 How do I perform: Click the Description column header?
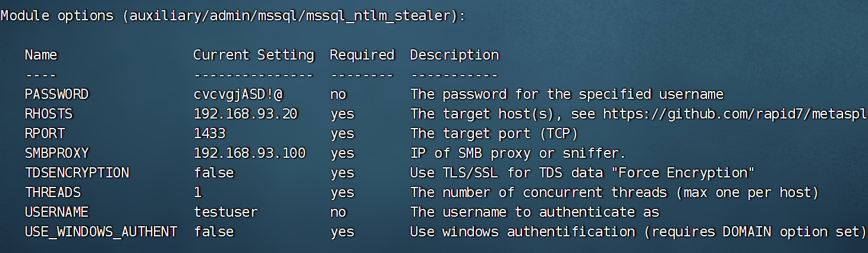[454, 55]
